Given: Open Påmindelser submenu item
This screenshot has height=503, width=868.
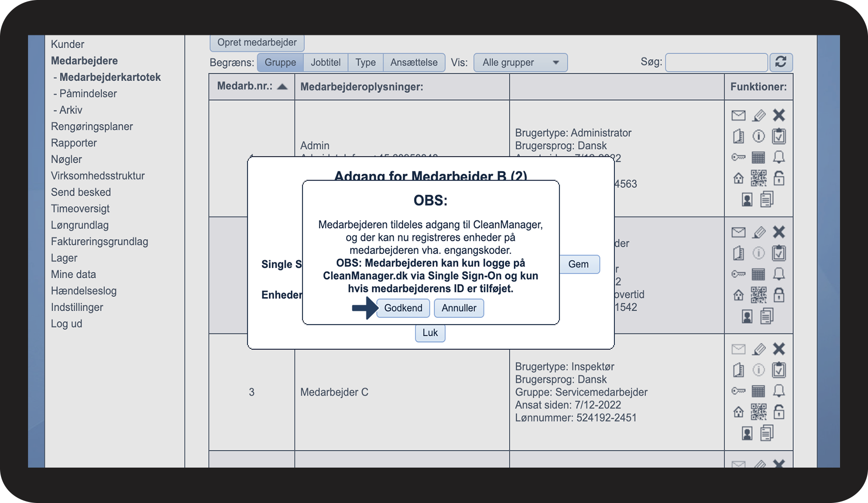Looking at the screenshot, I should pos(85,93).
